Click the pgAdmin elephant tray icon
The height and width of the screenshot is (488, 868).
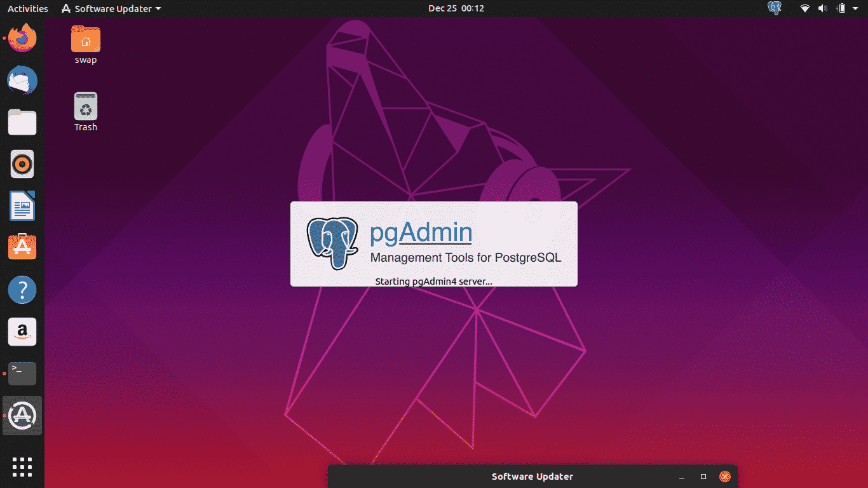pyautogui.click(x=775, y=8)
